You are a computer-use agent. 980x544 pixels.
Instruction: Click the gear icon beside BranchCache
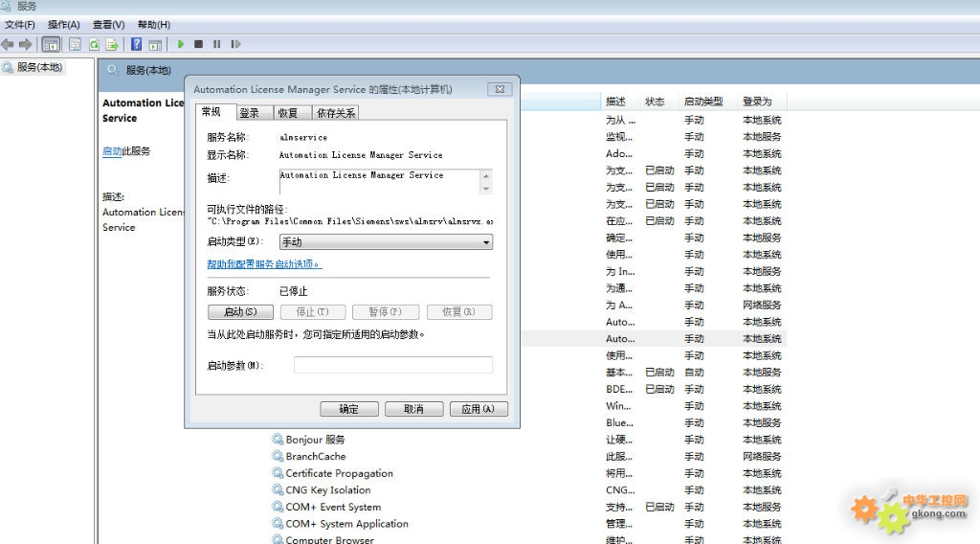pyautogui.click(x=278, y=457)
